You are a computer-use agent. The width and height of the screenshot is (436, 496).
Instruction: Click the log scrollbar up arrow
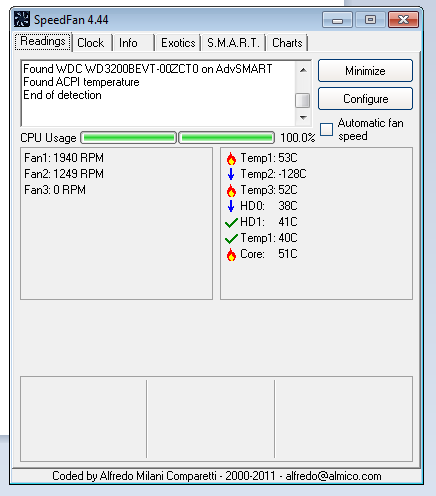303,70
